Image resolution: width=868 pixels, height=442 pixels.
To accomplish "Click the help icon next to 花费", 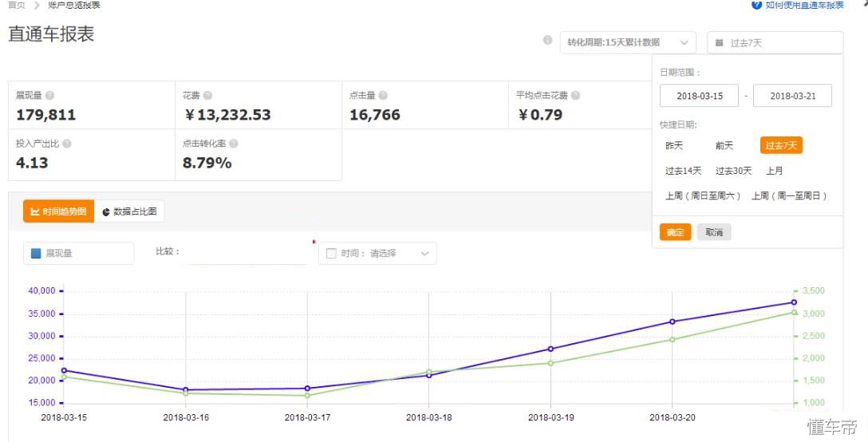I will [x=207, y=96].
